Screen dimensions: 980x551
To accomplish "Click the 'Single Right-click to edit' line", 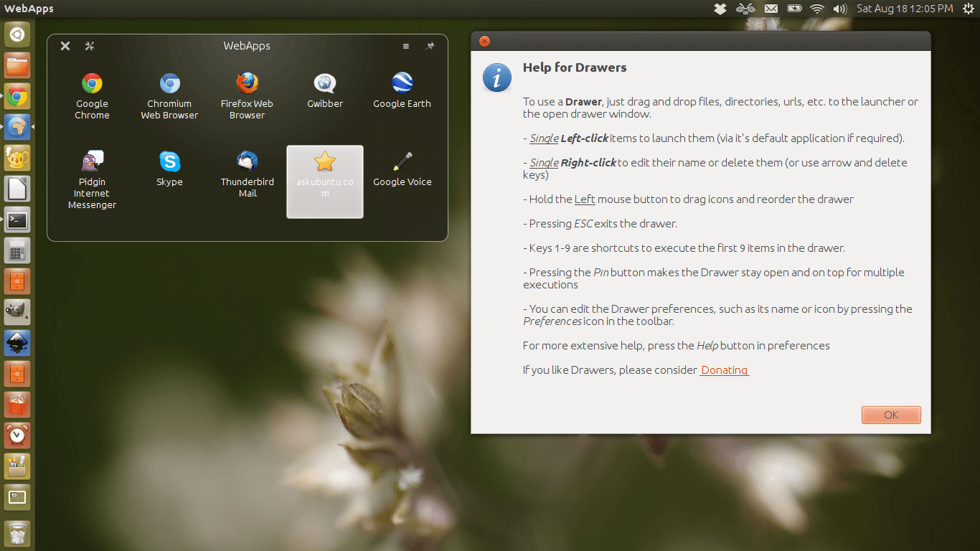I will (715, 169).
